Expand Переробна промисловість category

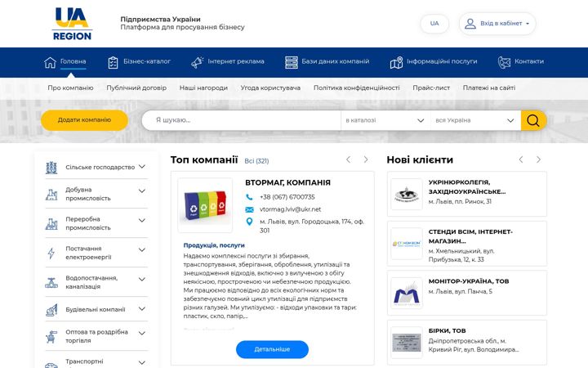142,221
